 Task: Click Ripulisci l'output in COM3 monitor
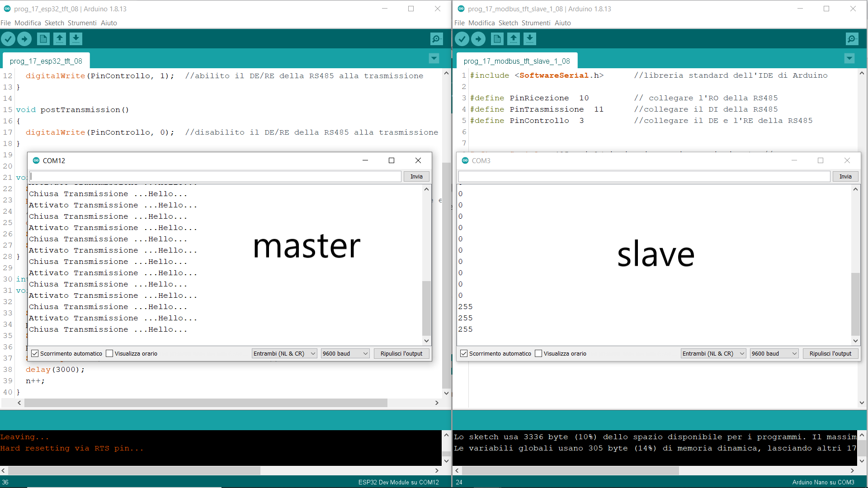(830, 353)
